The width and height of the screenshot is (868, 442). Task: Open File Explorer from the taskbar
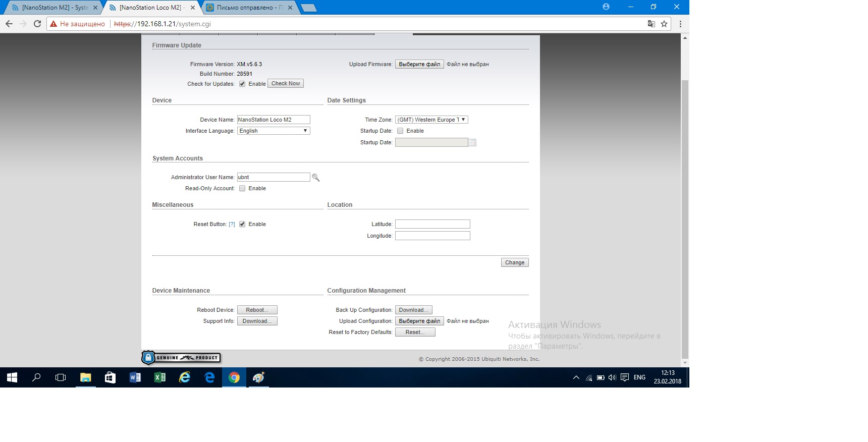tap(85, 377)
